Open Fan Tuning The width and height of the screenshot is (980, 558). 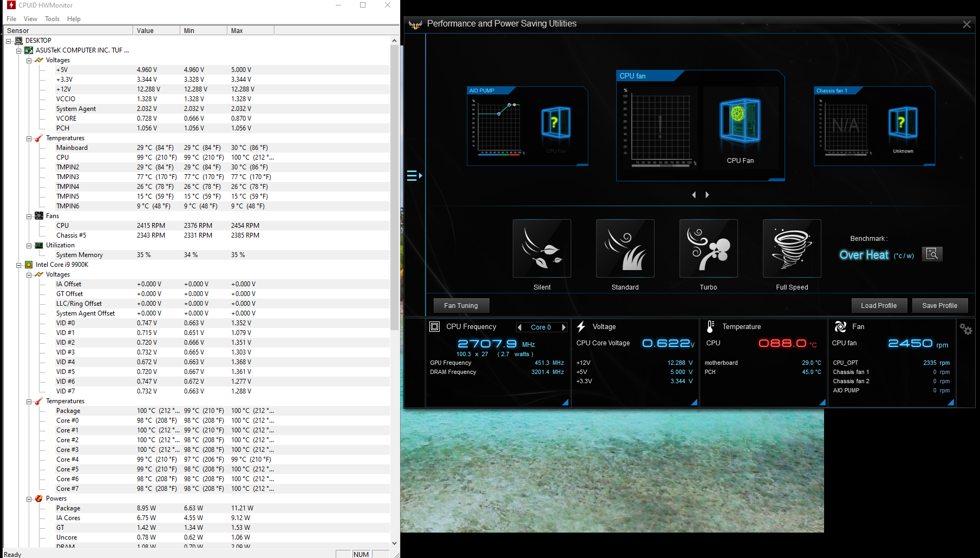click(461, 306)
